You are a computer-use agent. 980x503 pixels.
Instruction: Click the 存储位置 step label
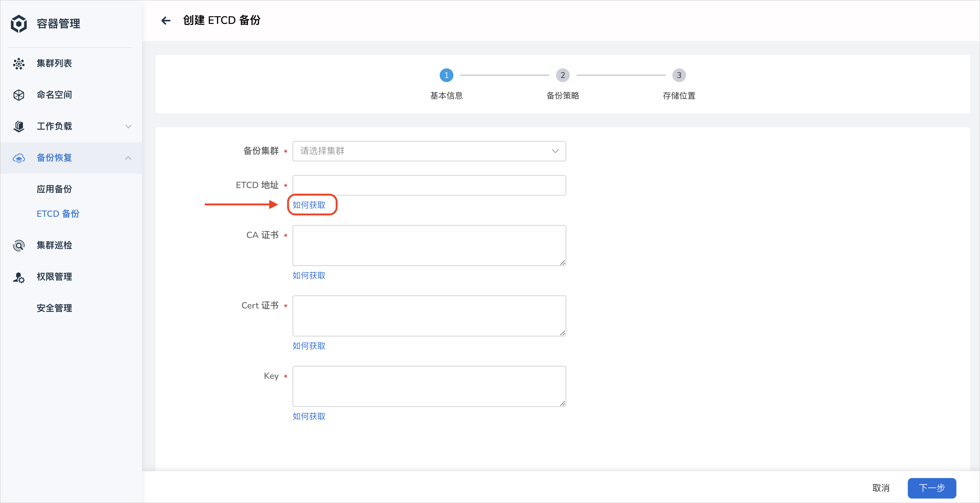(679, 96)
